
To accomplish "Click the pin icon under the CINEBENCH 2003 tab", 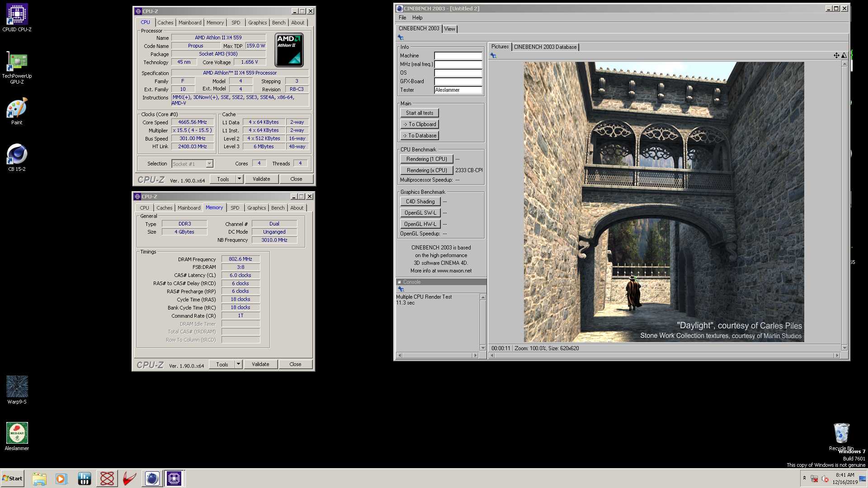I will 401,38.
